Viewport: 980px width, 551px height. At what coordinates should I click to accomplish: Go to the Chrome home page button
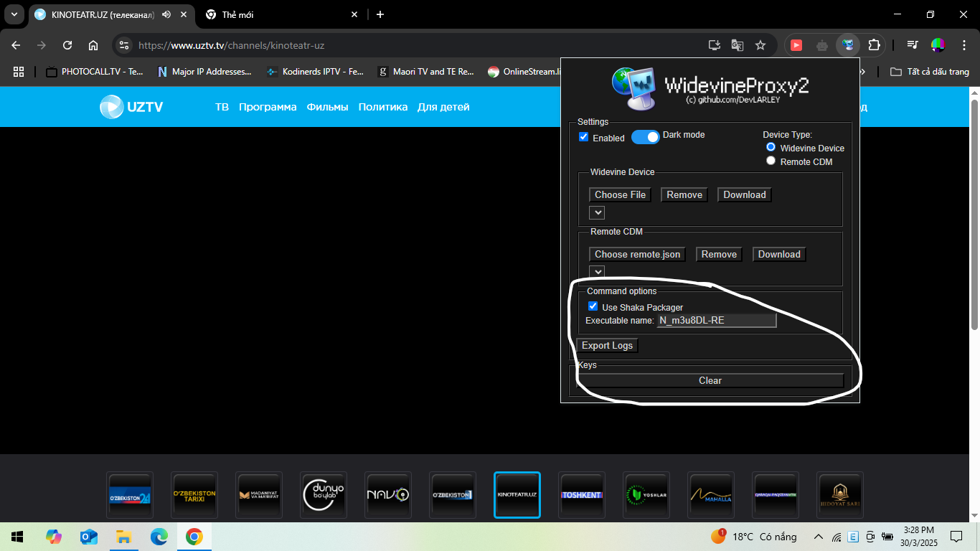[x=93, y=45]
